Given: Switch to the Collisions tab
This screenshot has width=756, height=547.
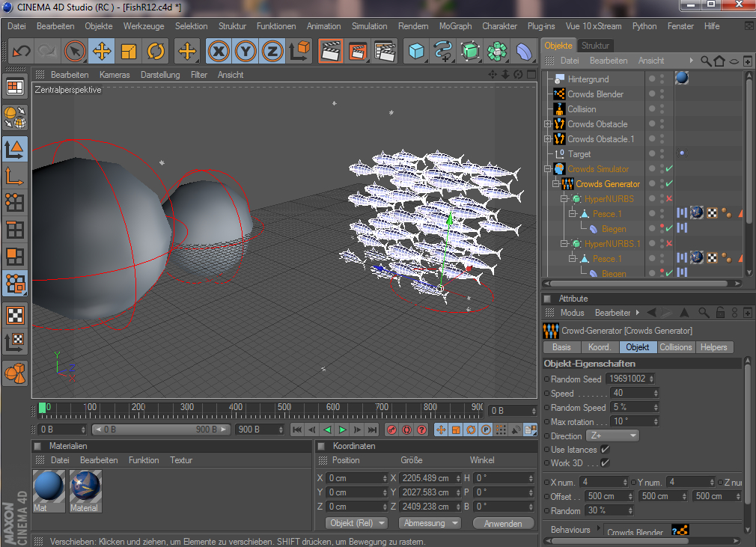Looking at the screenshot, I should [675, 347].
